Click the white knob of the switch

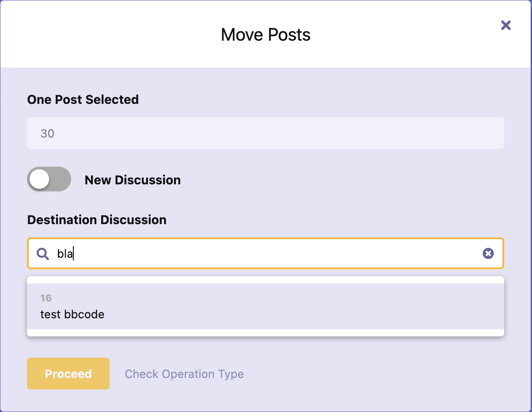click(x=39, y=179)
